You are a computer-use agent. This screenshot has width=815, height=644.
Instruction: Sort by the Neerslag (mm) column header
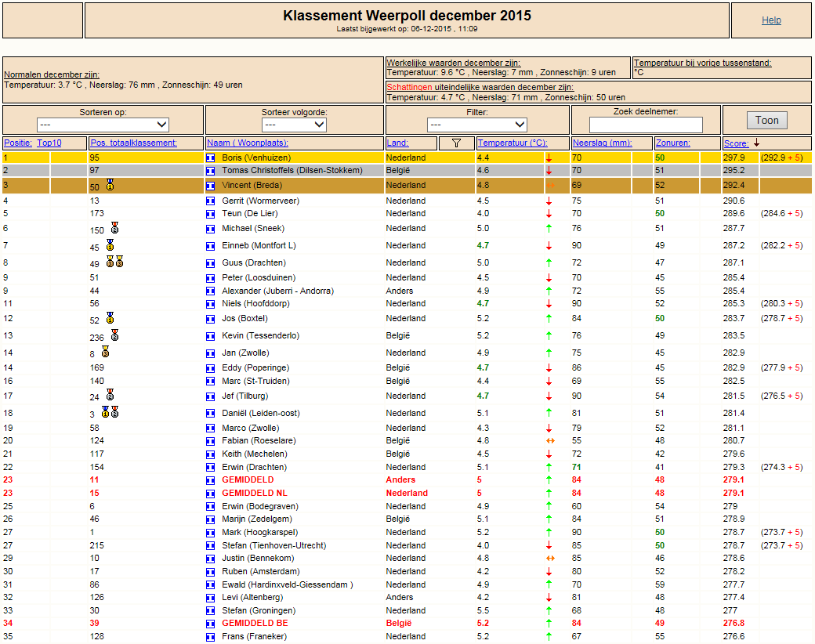click(603, 143)
